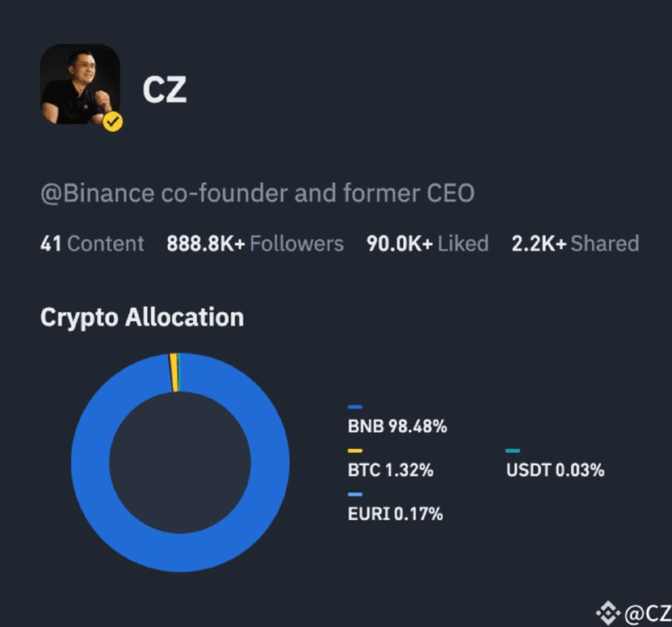Open the 41 Content count
This screenshot has width=672, height=627.
click(x=92, y=244)
